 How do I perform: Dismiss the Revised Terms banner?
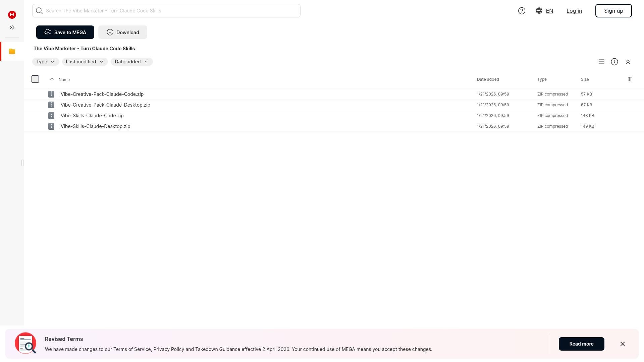point(623,344)
